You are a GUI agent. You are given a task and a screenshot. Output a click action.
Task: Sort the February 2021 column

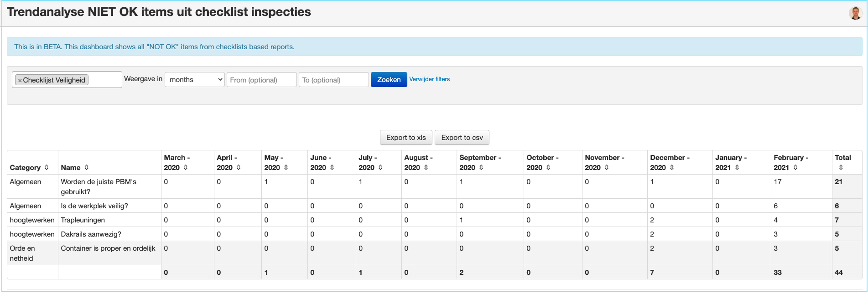coord(795,167)
